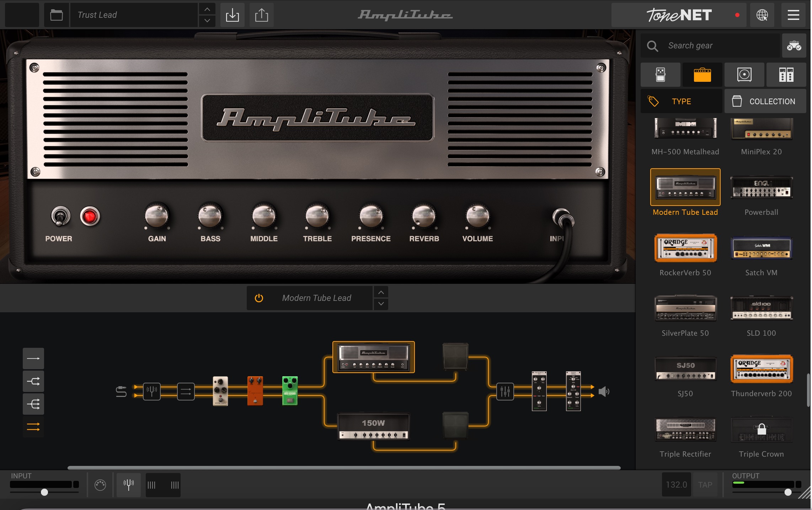Flip the amp POWER toggle switch

pyautogui.click(x=61, y=216)
